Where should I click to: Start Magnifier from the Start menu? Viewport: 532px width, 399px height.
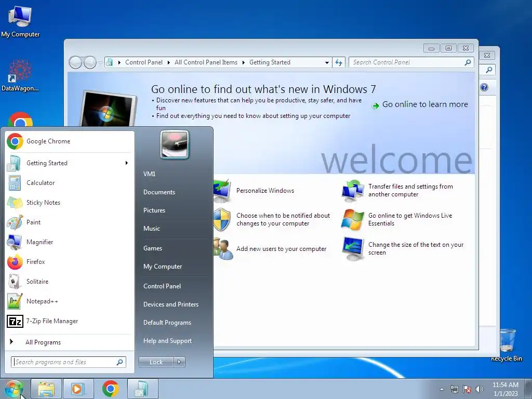pyautogui.click(x=70, y=242)
